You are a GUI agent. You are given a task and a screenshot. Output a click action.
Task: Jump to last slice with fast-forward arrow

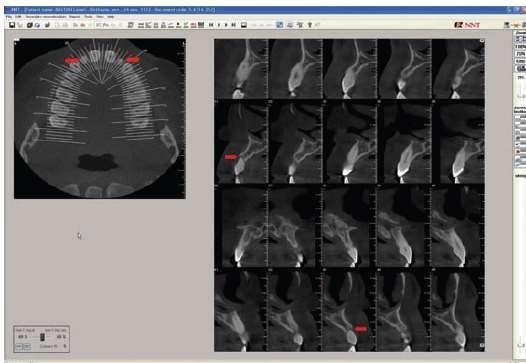(x=234, y=25)
